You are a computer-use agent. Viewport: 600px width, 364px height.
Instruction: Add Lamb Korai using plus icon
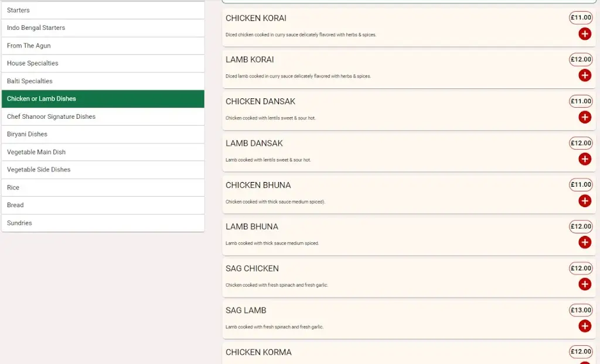tap(584, 75)
